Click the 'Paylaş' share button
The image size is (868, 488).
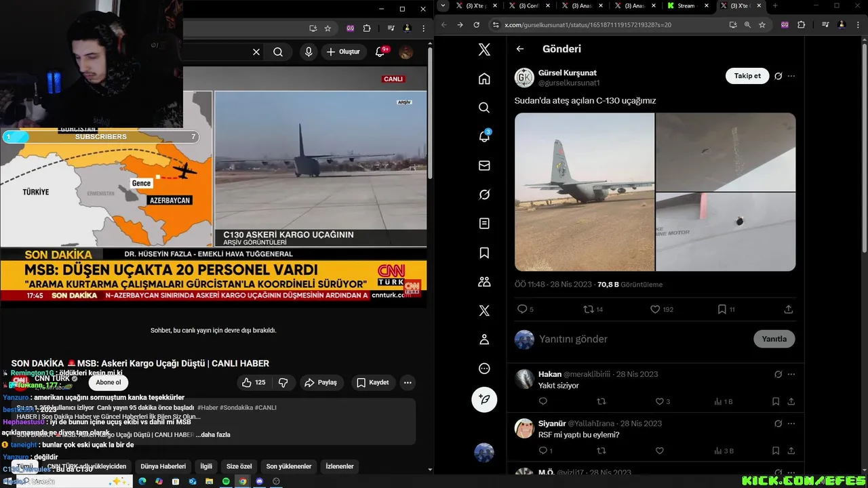(321, 382)
